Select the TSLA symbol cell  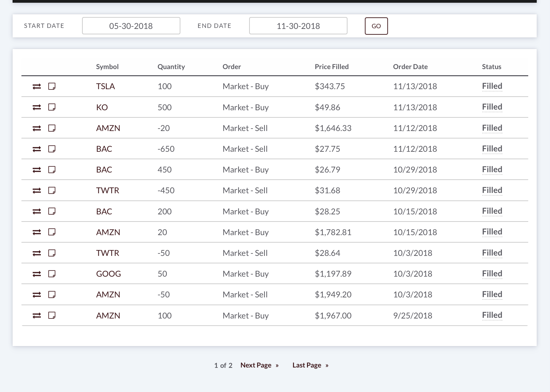pyautogui.click(x=106, y=86)
